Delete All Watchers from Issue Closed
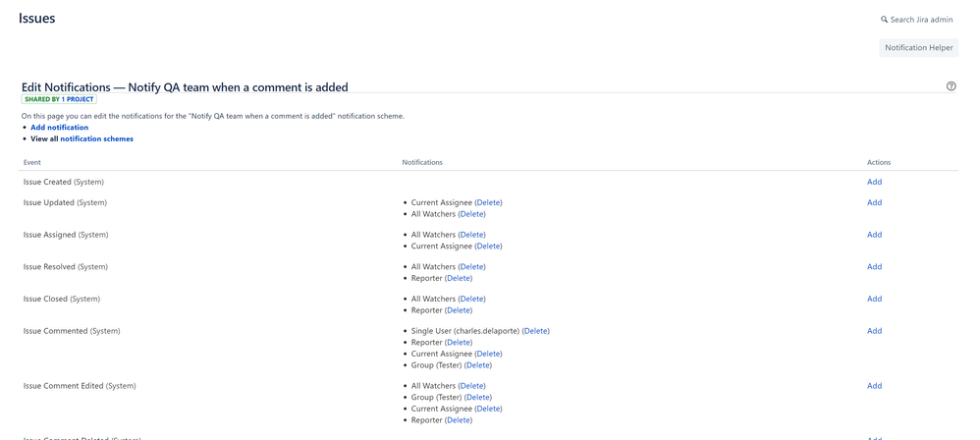Viewport: 980px width, 440px height. pyautogui.click(x=472, y=299)
